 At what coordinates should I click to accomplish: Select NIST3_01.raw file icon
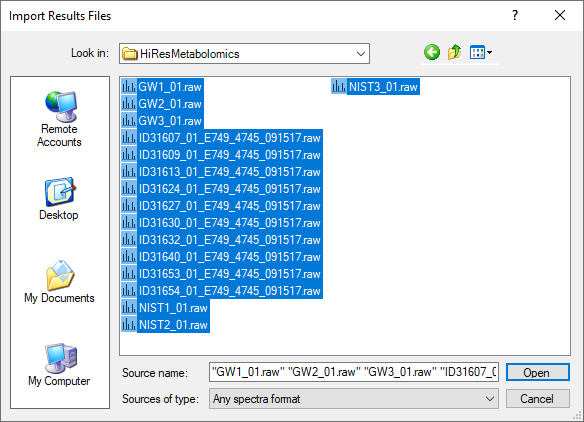point(339,87)
